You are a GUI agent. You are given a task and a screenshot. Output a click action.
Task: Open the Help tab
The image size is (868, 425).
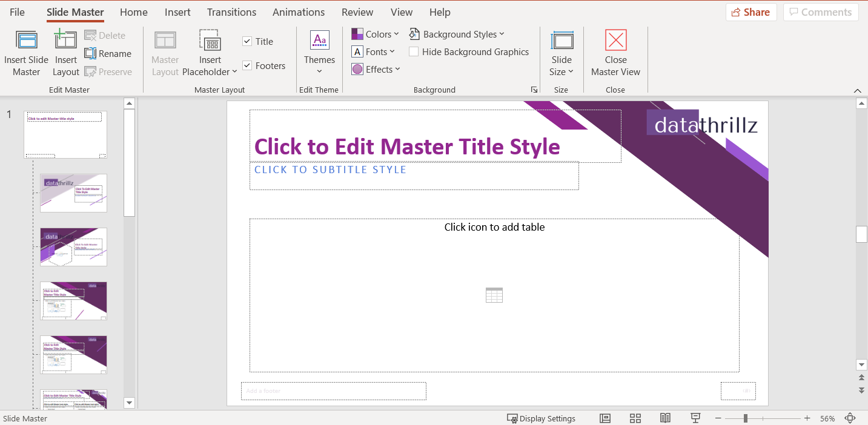[440, 12]
